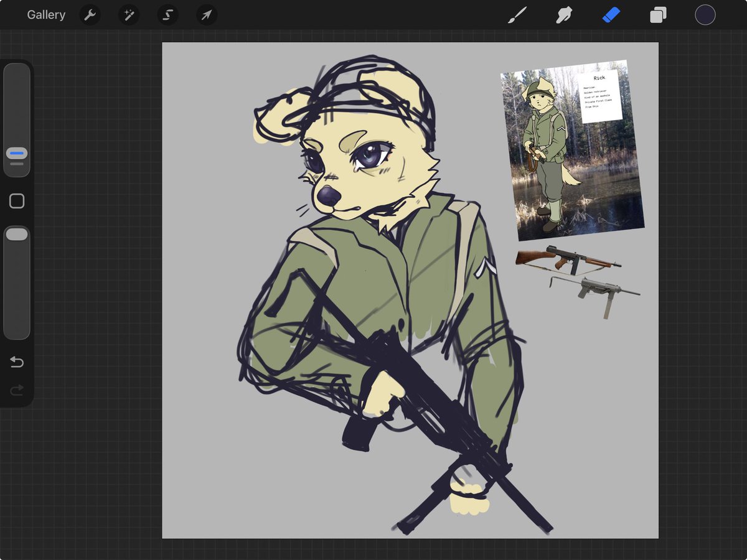
Task: Tap the 'Rick' title on reference card
Action: pos(599,78)
